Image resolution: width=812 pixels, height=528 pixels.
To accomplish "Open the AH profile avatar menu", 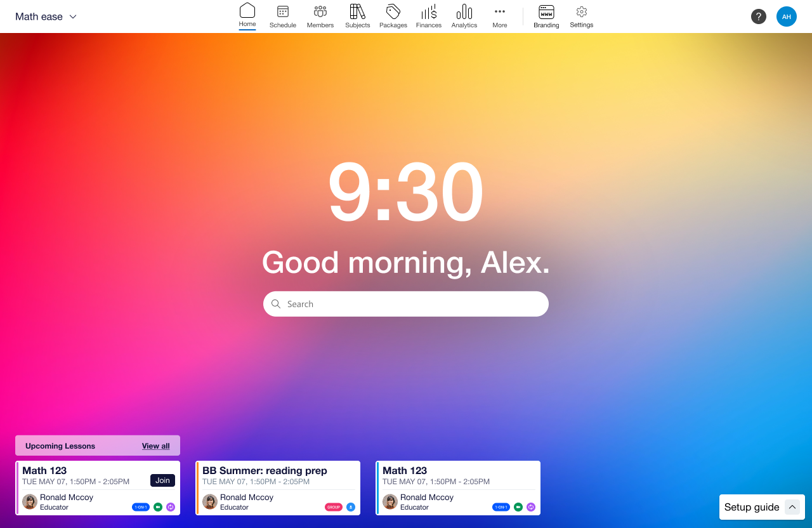I will tap(786, 16).
